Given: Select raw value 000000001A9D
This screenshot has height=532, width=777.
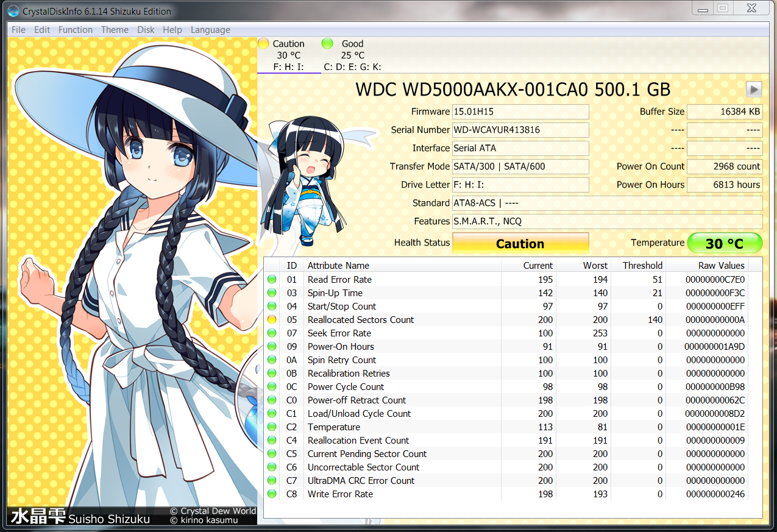Looking at the screenshot, I should coord(714,347).
